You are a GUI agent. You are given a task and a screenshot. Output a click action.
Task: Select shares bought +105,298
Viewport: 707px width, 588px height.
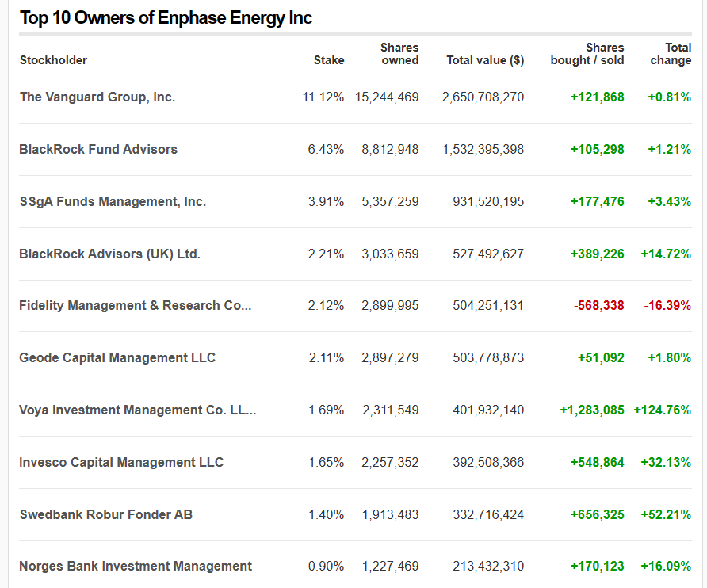click(598, 149)
